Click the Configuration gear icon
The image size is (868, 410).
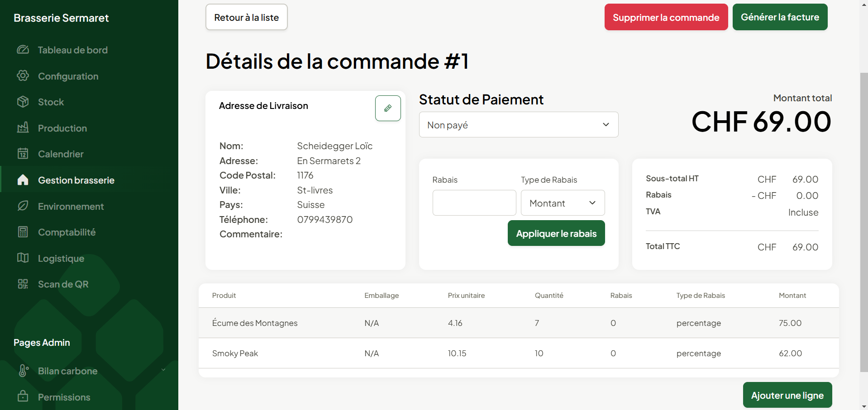click(x=23, y=76)
